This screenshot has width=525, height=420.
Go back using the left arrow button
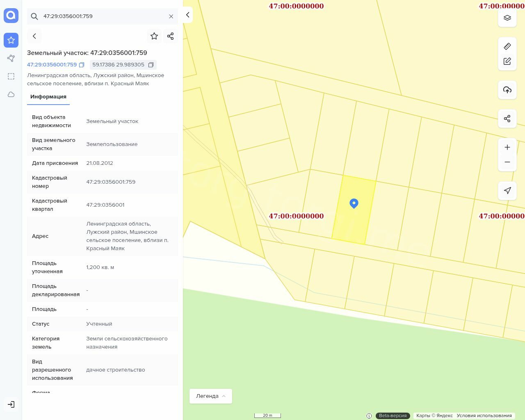(x=34, y=36)
